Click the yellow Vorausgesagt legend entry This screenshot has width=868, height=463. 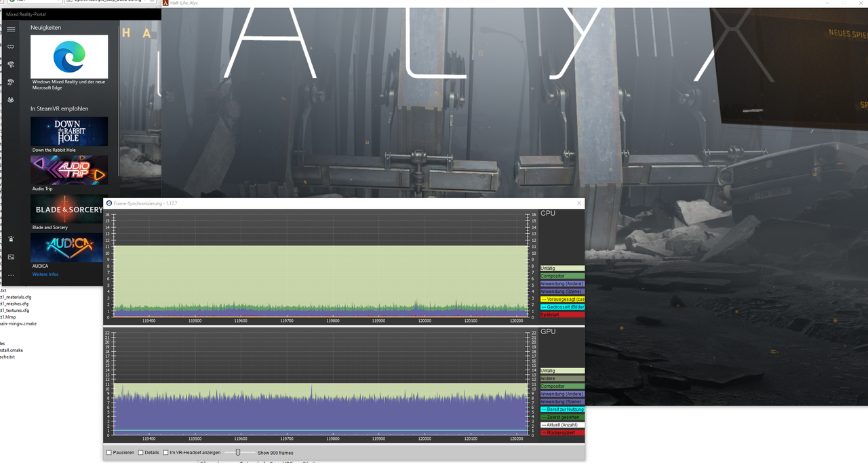[x=562, y=299]
